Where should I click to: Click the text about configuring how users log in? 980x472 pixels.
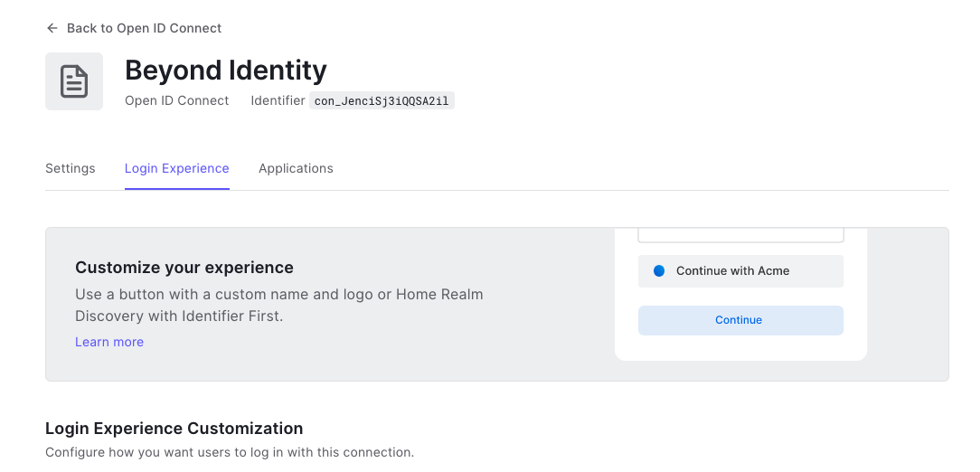click(x=230, y=452)
